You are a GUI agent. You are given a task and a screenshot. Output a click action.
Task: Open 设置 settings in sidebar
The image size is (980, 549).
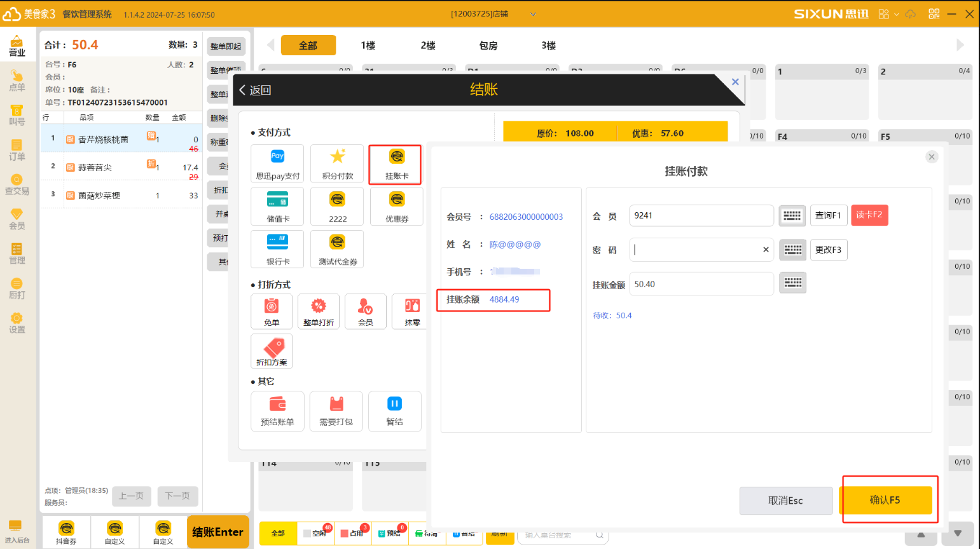(x=17, y=323)
